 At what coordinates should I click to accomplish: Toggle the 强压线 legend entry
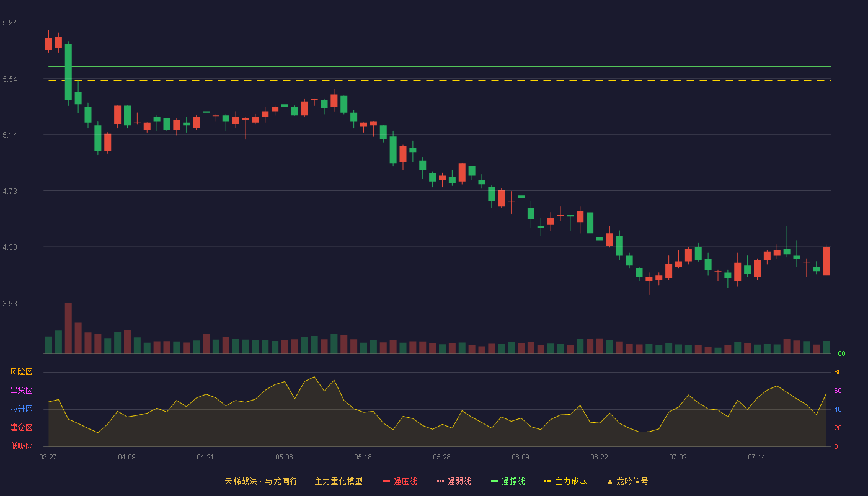[400, 481]
